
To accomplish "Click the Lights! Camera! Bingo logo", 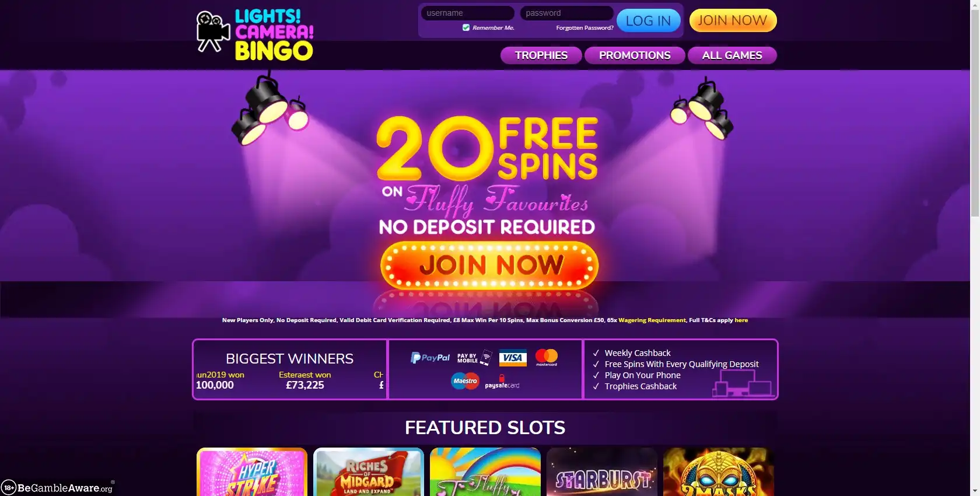I will coord(255,35).
